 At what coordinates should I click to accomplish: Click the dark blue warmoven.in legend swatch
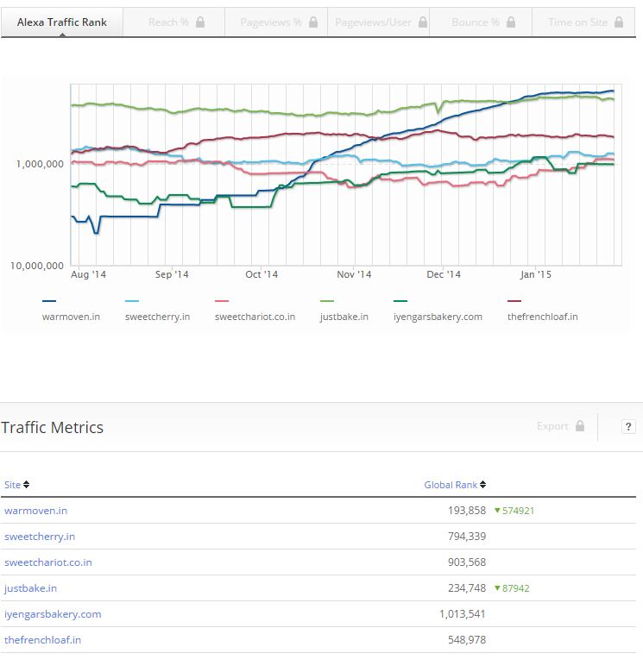pyautogui.click(x=49, y=301)
